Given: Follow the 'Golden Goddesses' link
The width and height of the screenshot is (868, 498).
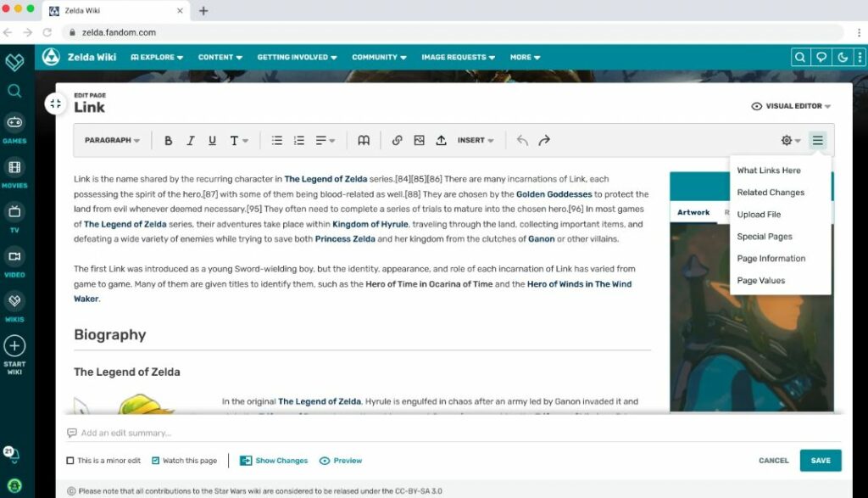Looking at the screenshot, I should tap(554, 194).
